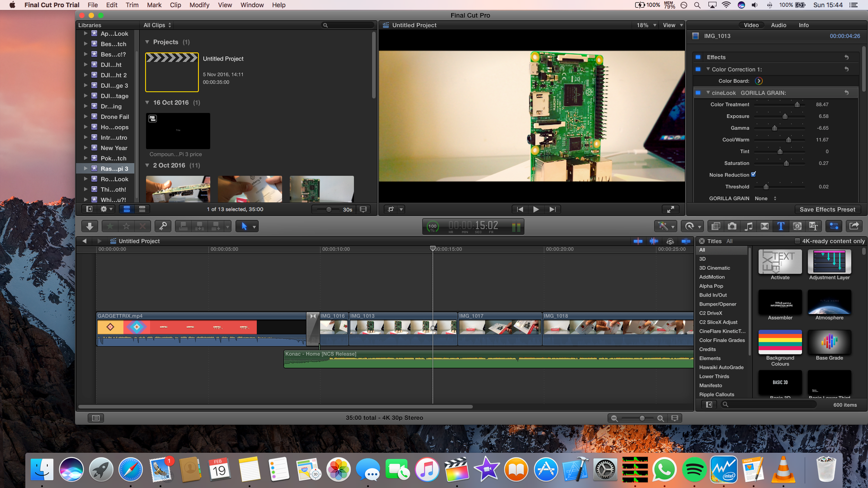Collapse the Projects disclosure triangle
868x488 pixels.
click(147, 42)
